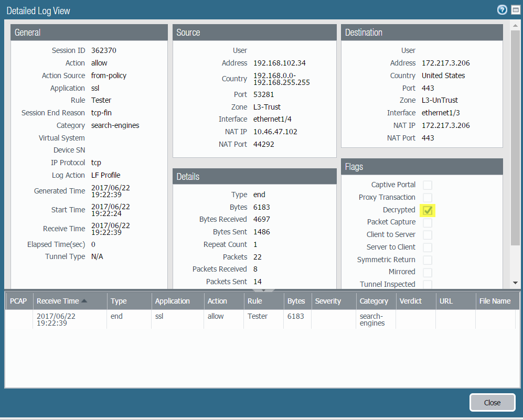Click the Severity column header
This screenshot has width=523, height=420.
(328, 301)
